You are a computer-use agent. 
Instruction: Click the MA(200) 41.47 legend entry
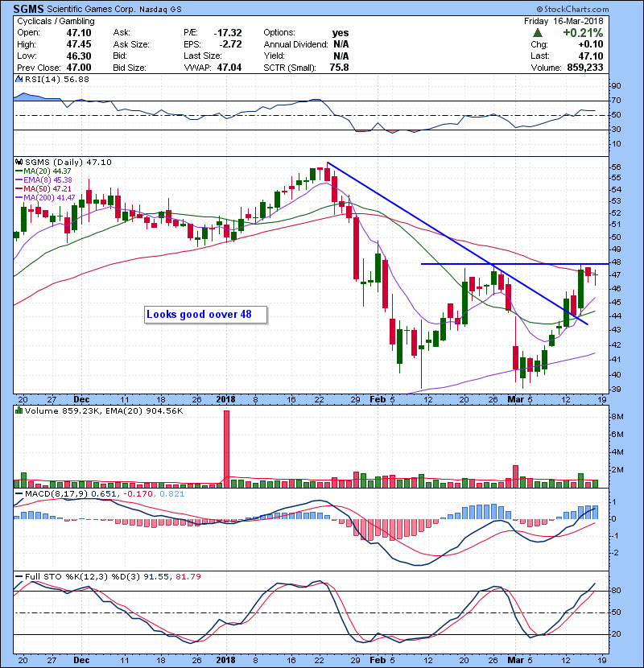tap(45, 198)
